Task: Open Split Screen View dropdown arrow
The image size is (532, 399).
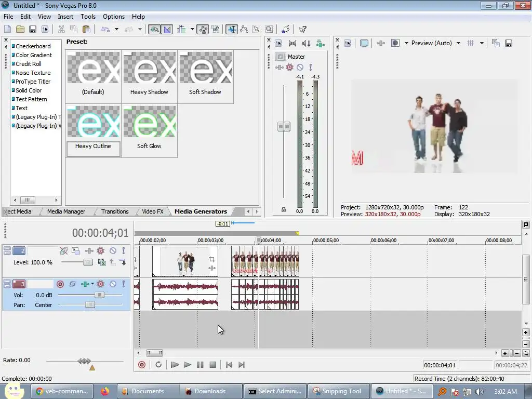Action: [x=406, y=43]
